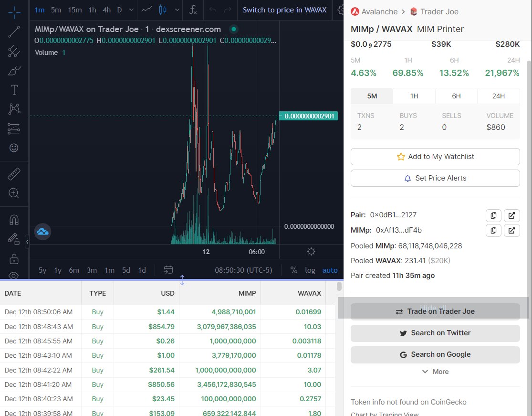Image resolution: width=532 pixels, height=416 pixels.
Task: Toggle the magnet snap mode
Action: point(14,220)
